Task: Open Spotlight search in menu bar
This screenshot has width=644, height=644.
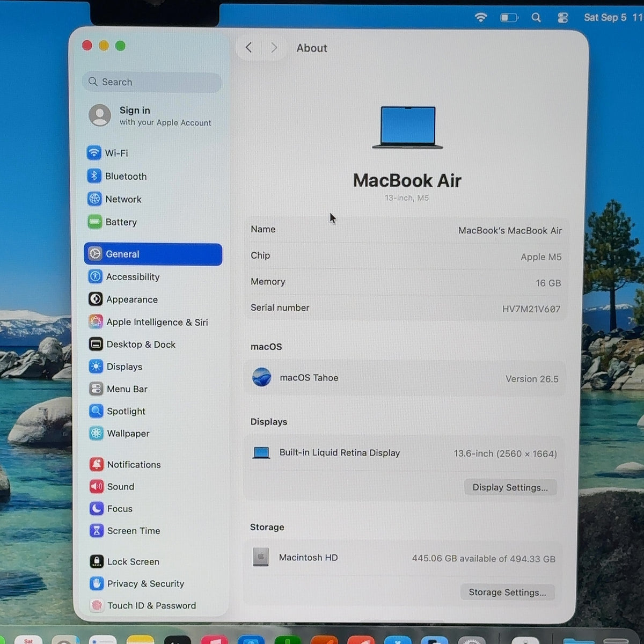Action: click(x=536, y=18)
